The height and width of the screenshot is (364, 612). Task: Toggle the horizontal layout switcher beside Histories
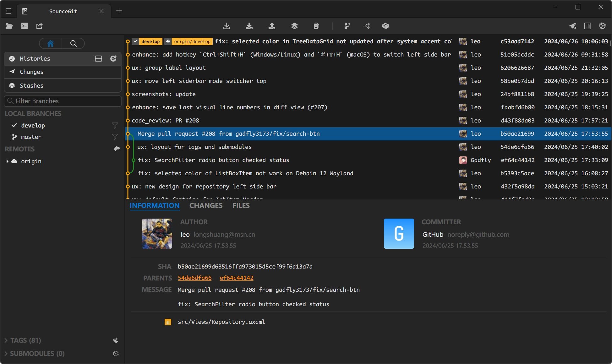pos(98,58)
